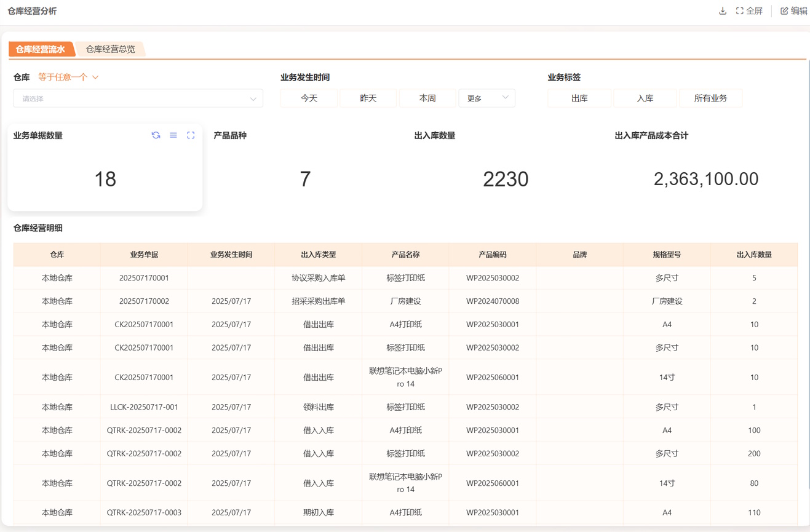Screen dimensions: 810x532
Task: Click the 出入库数量 column header
Action: tap(753, 255)
